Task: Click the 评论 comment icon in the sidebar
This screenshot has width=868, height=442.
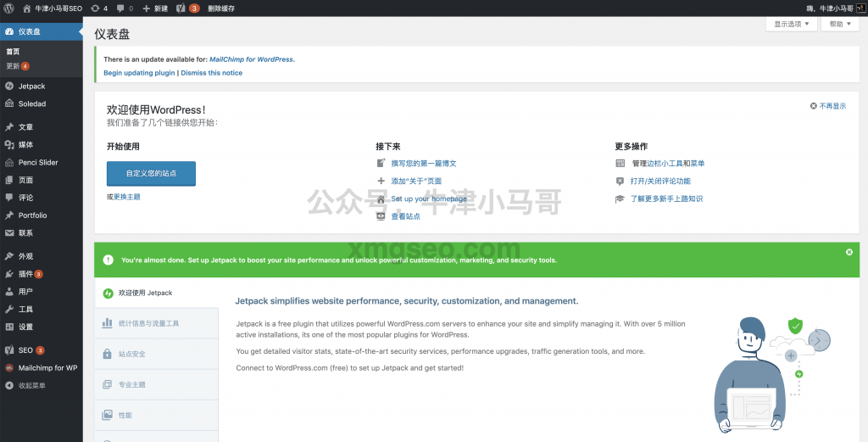Action: coord(8,197)
